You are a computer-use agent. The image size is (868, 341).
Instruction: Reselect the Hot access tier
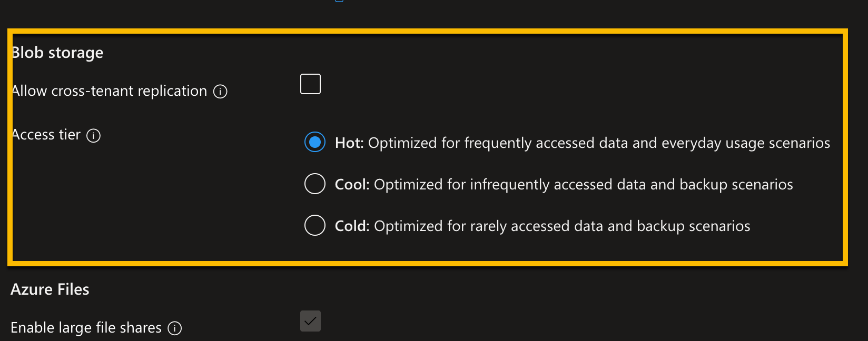click(314, 142)
